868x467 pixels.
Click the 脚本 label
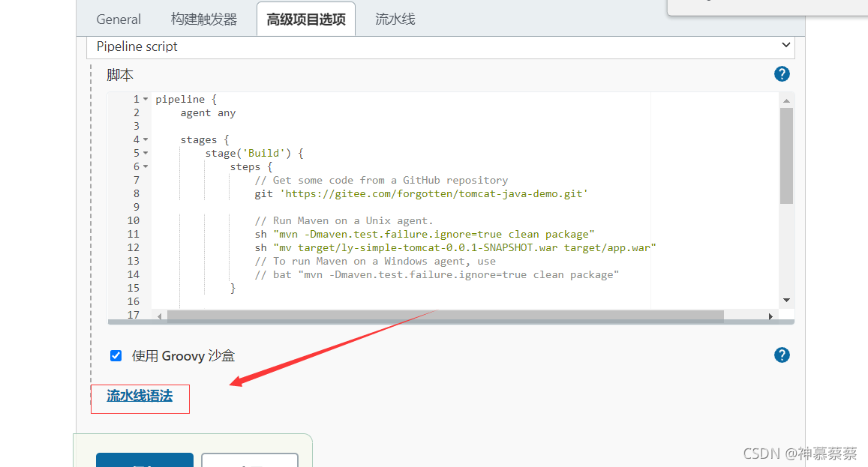click(120, 75)
